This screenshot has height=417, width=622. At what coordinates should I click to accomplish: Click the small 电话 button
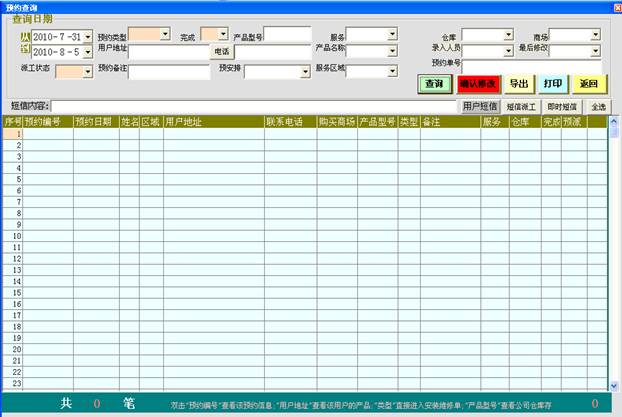click(x=222, y=52)
